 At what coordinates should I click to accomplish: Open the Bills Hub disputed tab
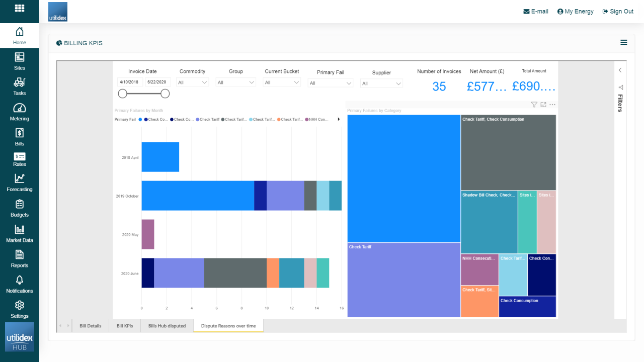click(x=167, y=325)
